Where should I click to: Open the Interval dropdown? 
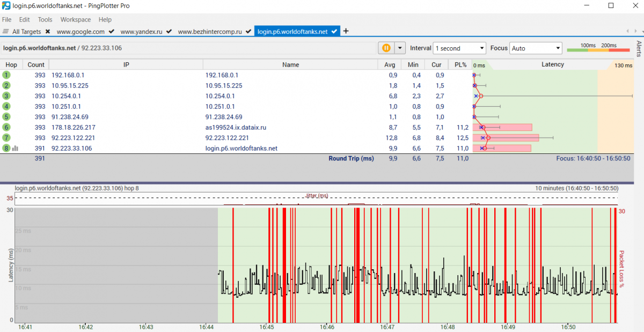click(x=459, y=48)
